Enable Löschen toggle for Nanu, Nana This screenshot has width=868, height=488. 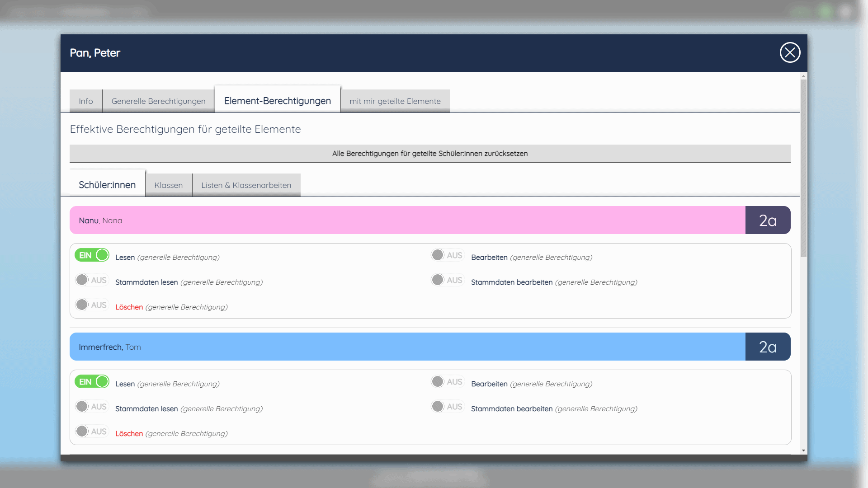pyautogui.click(x=92, y=305)
